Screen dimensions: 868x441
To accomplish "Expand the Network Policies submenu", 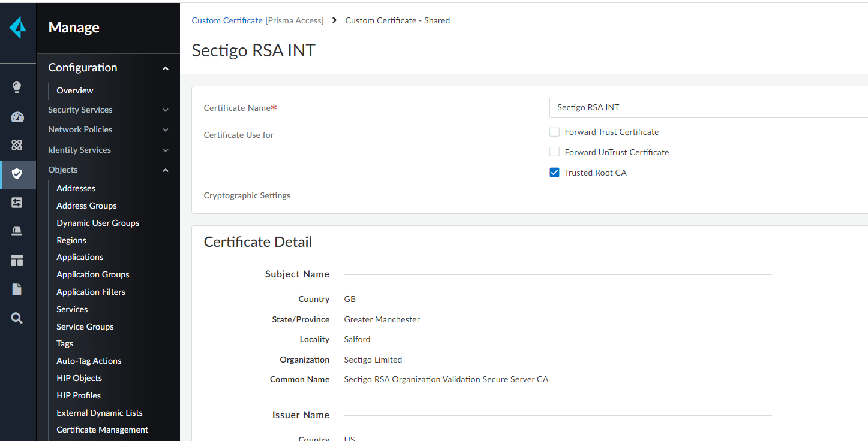I will pyautogui.click(x=166, y=130).
